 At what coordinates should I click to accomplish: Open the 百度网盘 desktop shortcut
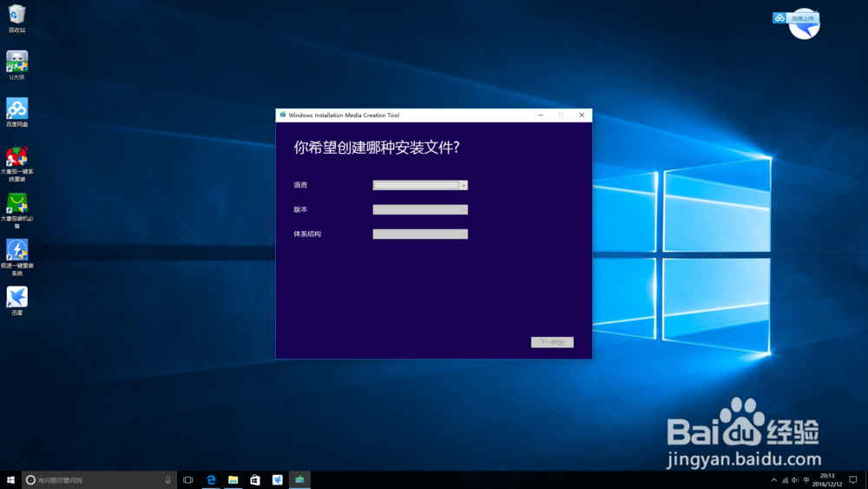pyautogui.click(x=17, y=112)
